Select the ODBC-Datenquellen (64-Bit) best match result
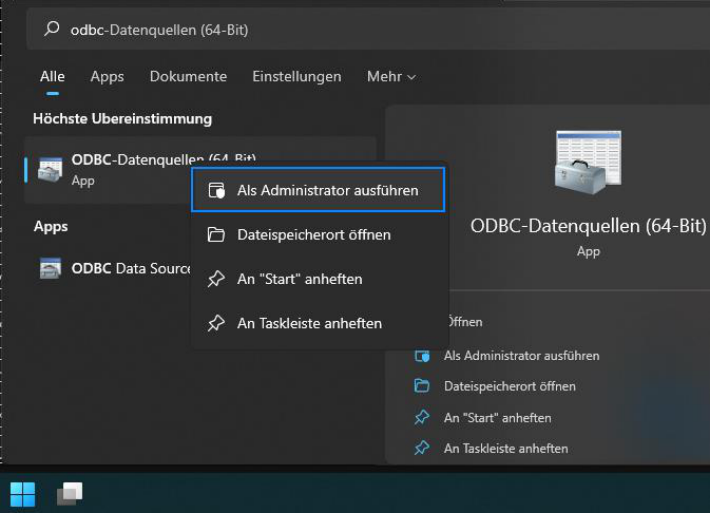Screen dimensions: 710x513 pos(200,170)
